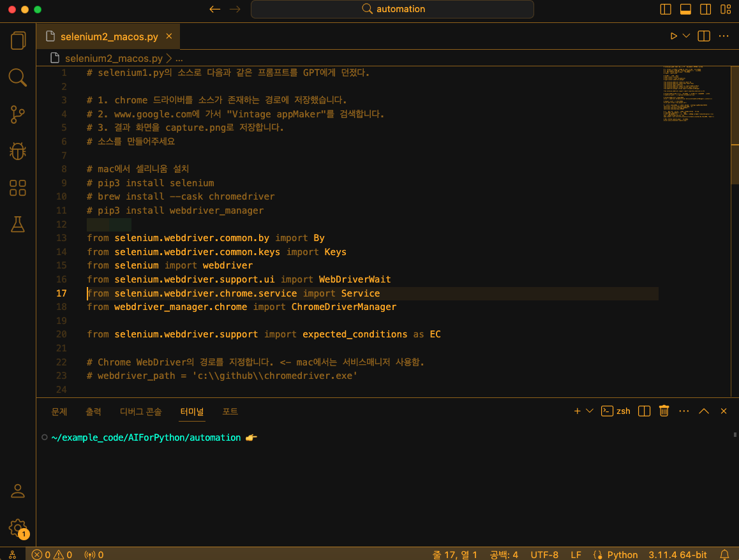Click the 줄 17, 열 1 cursor position
The height and width of the screenshot is (560, 739).
(x=455, y=554)
